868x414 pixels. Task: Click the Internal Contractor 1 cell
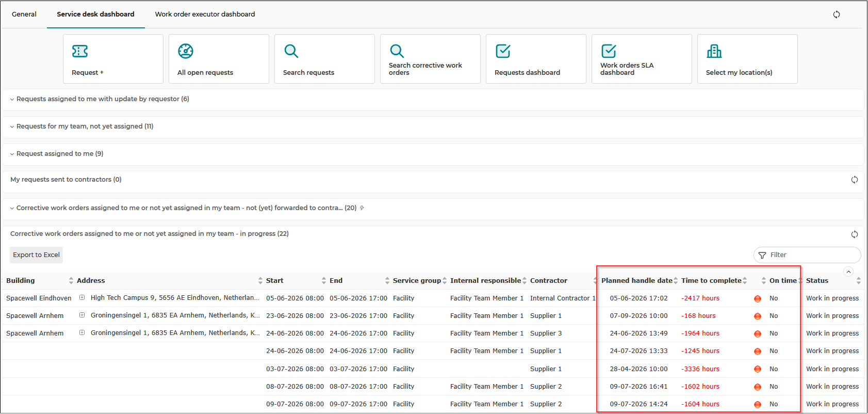click(x=563, y=298)
